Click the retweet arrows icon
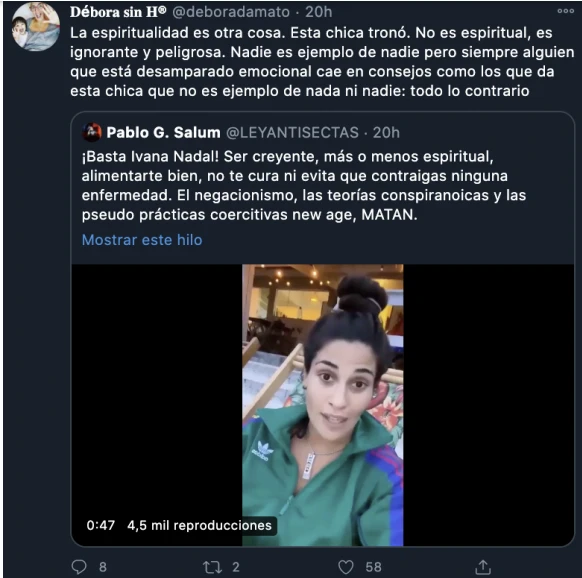The width and height of the screenshot is (582, 578). [212, 567]
